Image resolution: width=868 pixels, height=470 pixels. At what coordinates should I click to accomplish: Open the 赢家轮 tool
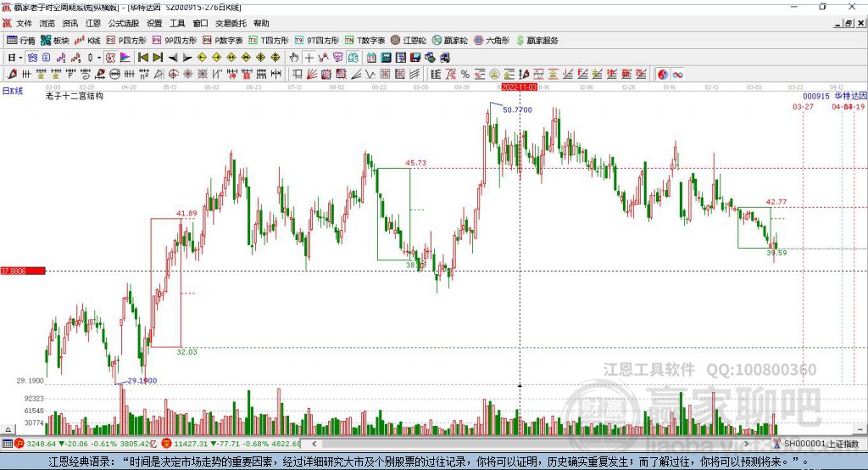450,41
